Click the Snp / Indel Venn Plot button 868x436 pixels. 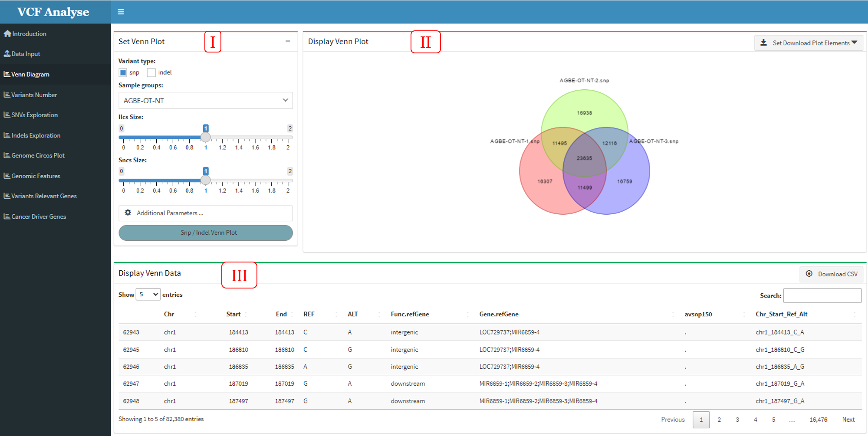click(x=206, y=233)
